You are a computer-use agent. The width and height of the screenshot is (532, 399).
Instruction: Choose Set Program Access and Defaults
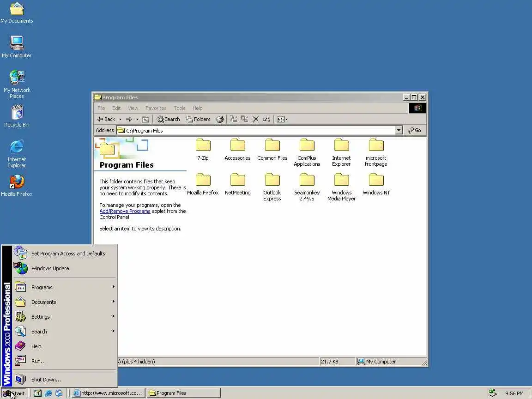(x=65, y=254)
